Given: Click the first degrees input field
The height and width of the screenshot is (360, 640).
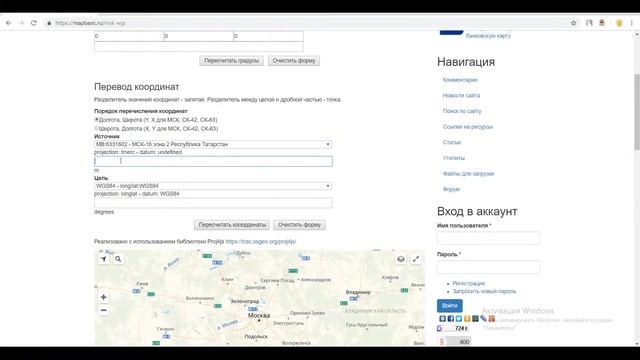Looking at the screenshot, I should pos(129,36).
